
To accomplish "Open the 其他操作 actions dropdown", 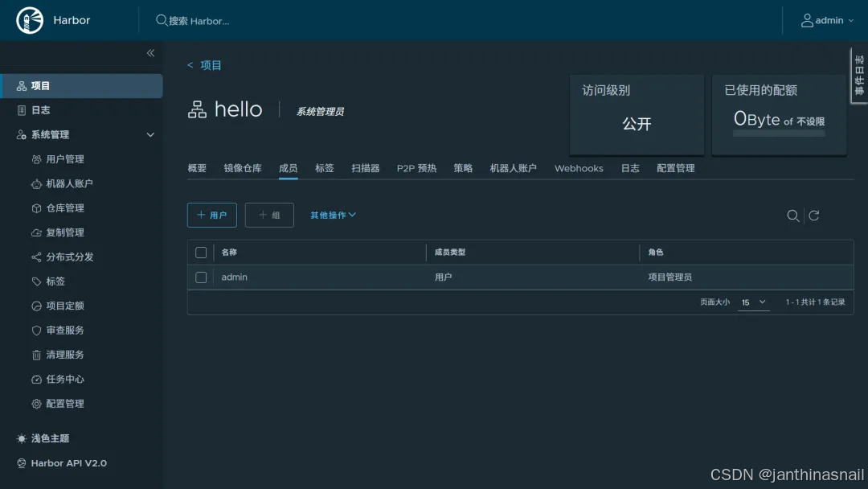I will [333, 215].
